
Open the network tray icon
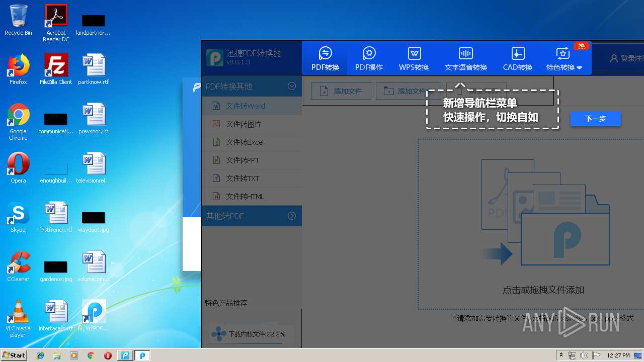pos(572,355)
